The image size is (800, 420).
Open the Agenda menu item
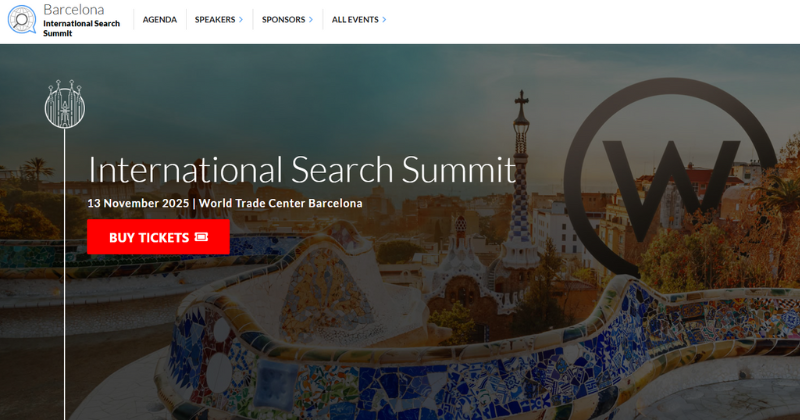(160, 19)
